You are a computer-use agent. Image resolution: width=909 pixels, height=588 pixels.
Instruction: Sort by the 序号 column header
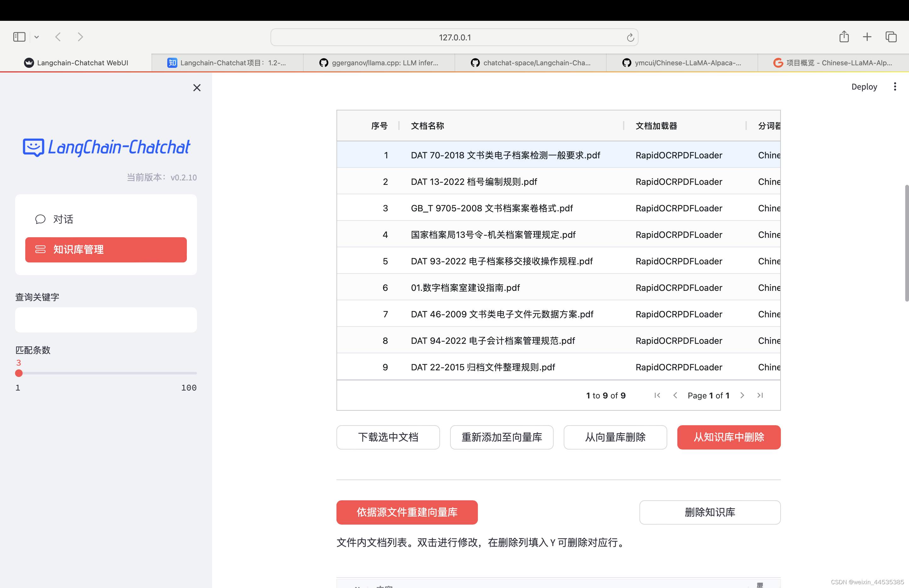(379, 126)
